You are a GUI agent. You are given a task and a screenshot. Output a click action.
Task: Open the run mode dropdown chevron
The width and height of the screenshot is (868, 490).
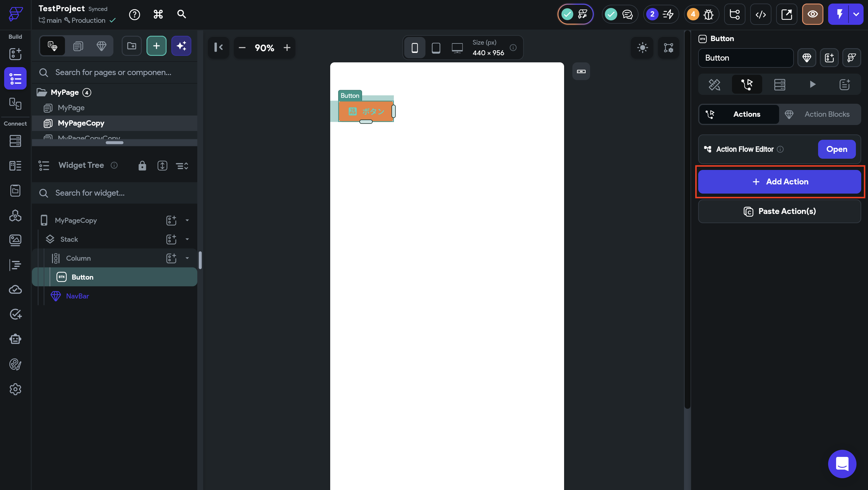coord(856,14)
